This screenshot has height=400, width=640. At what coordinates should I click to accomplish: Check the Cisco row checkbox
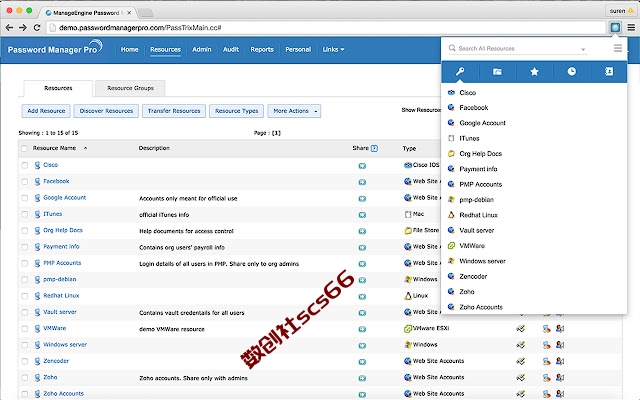[24, 165]
